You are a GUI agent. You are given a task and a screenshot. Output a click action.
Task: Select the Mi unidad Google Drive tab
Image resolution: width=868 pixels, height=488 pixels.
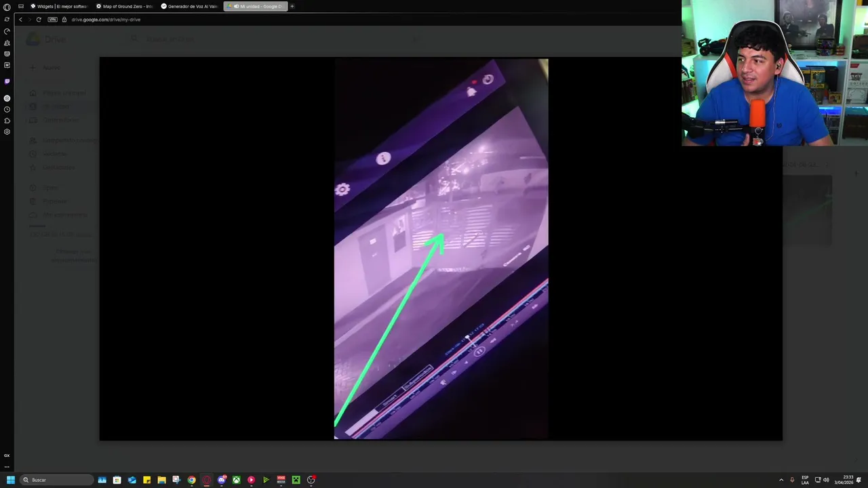(255, 6)
